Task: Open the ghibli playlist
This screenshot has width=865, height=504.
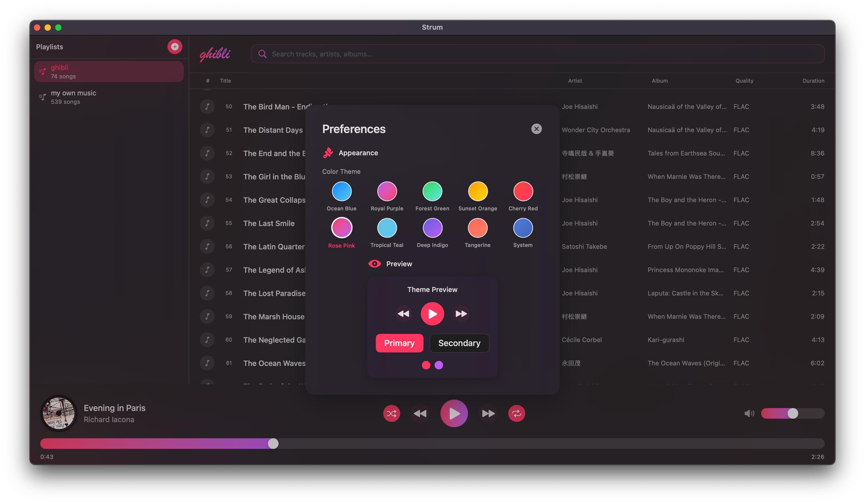Action: (x=109, y=71)
